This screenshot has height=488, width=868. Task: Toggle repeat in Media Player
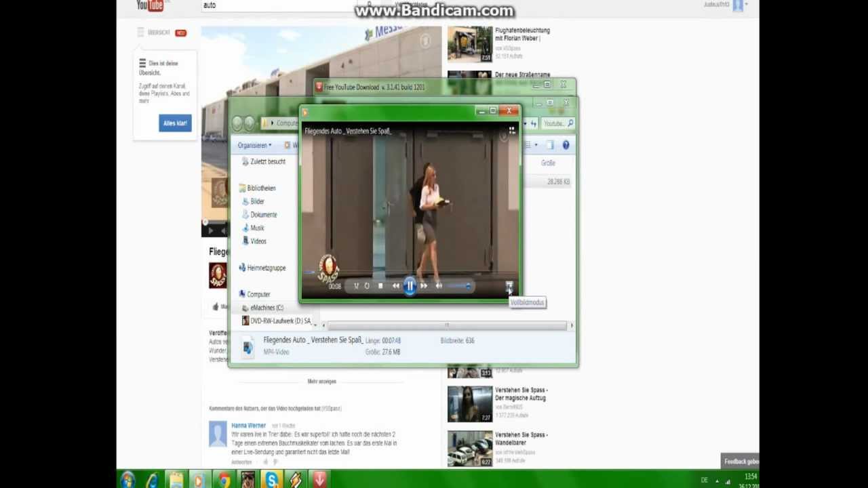(367, 286)
